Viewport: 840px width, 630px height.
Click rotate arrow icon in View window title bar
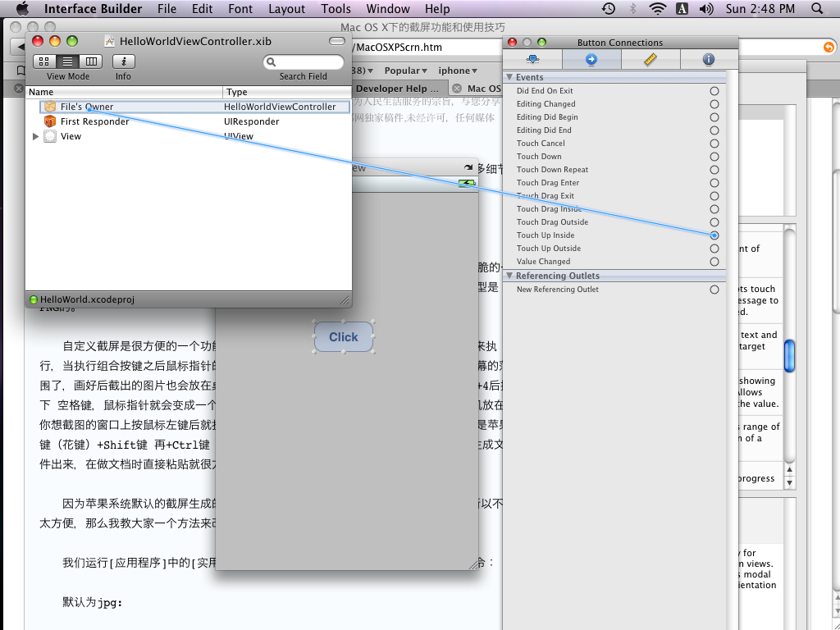point(468,167)
